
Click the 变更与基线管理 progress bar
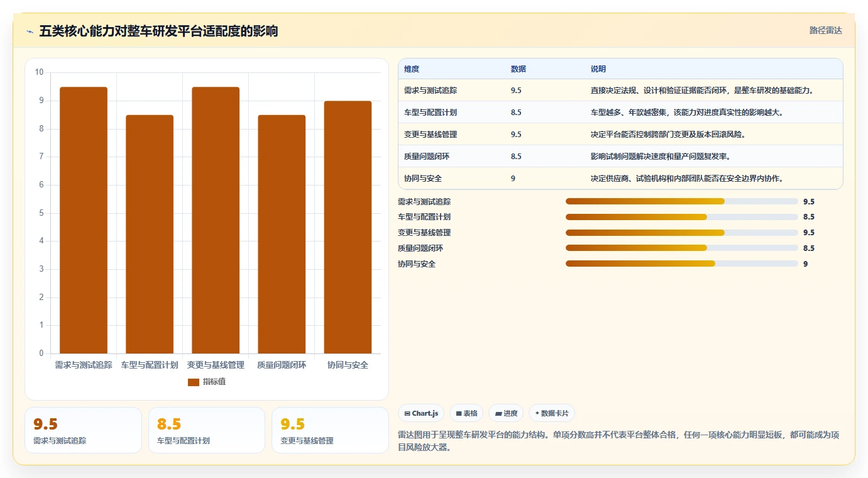[682, 233]
